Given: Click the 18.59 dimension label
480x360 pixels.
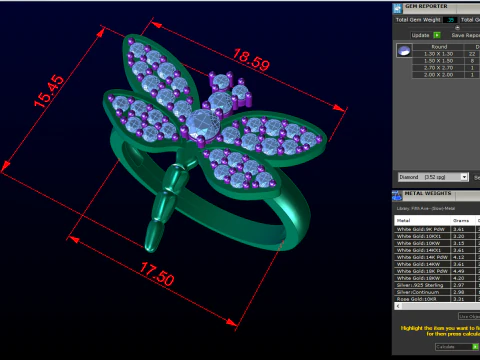Looking at the screenshot, I should [251, 60].
